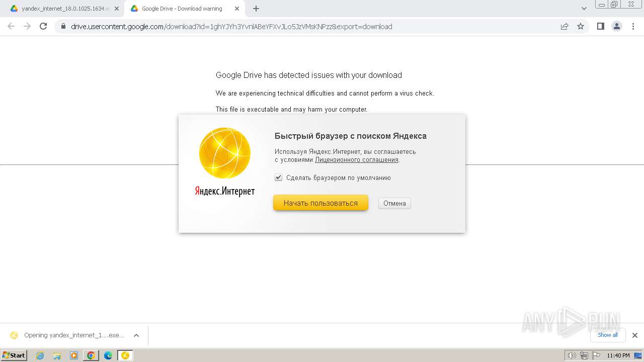Switch to the Yandex installer taskbar item

pos(125,355)
